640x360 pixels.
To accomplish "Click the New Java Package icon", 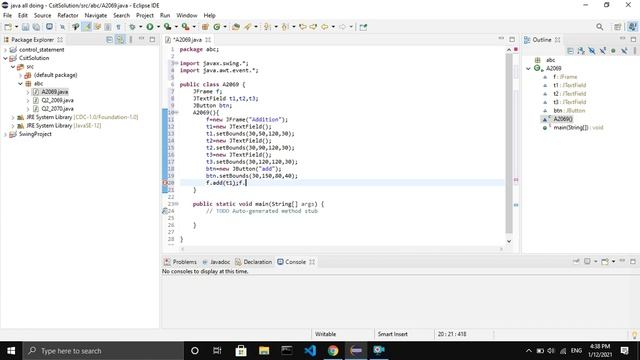I will [205, 27].
